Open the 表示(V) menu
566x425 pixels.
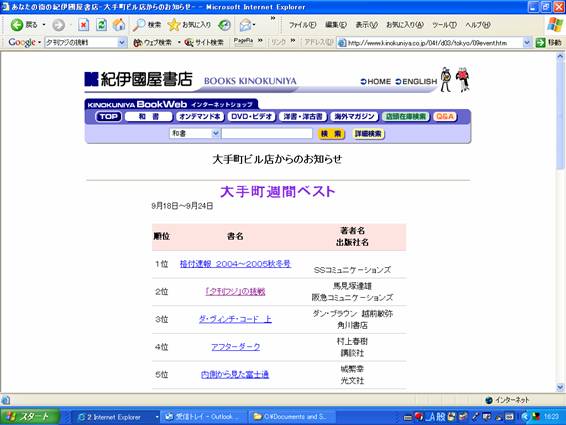point(366,25)
